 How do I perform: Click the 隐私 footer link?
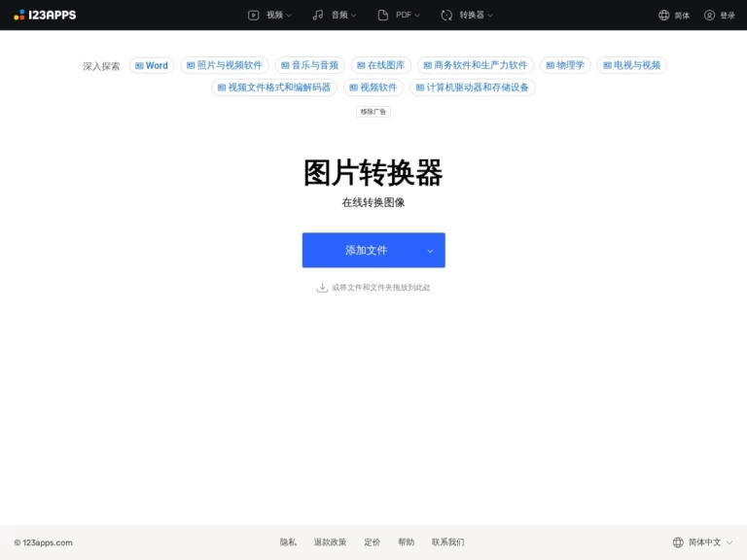288,542
